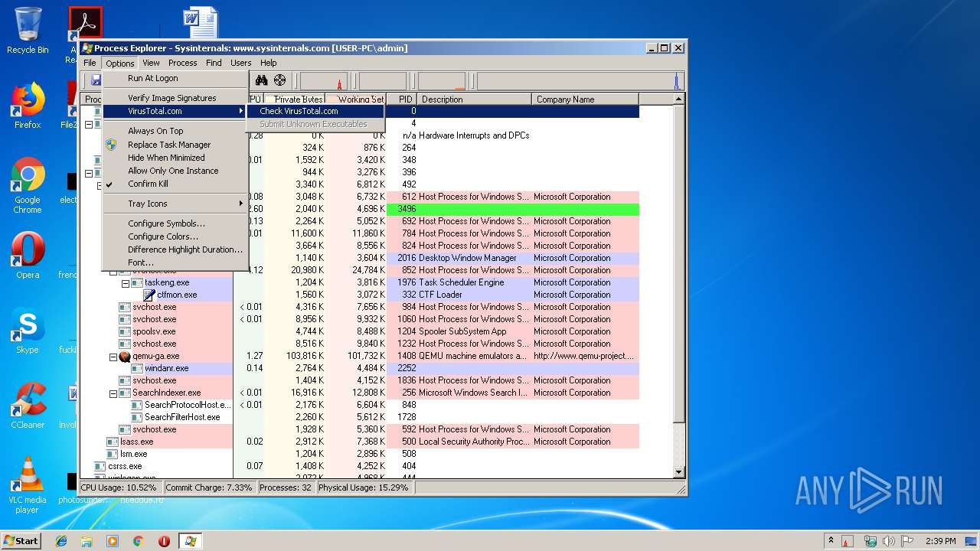Screen dimensions: 980x551
Task: Click the Start button
Action: click(21, 541)
